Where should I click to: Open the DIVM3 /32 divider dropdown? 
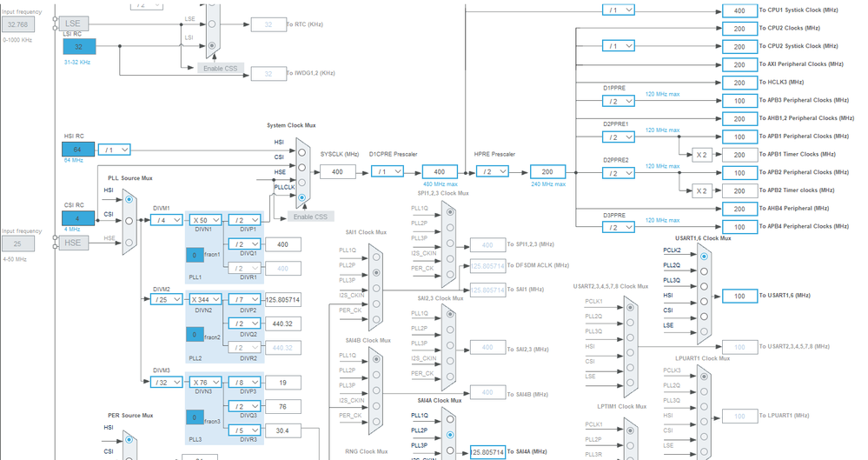click(166, 383)
